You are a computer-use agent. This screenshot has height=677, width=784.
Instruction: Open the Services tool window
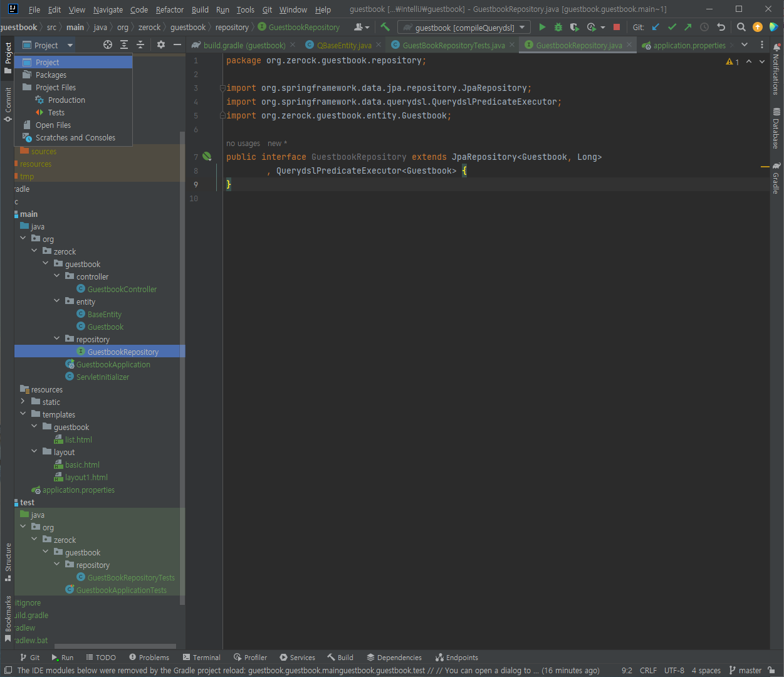[297, 658]
